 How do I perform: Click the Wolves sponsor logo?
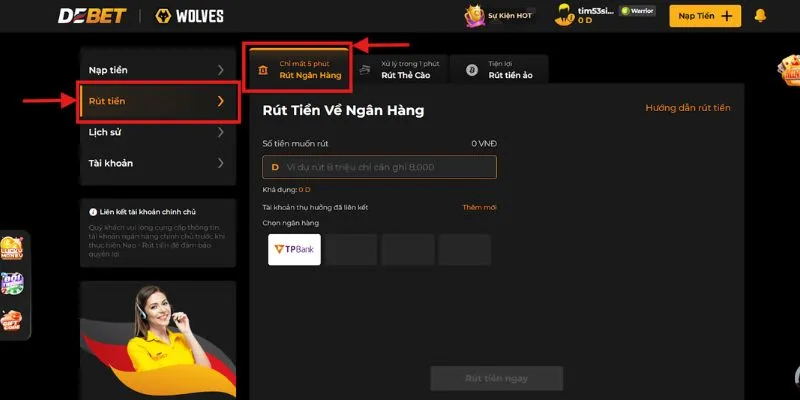coord(189,16)
